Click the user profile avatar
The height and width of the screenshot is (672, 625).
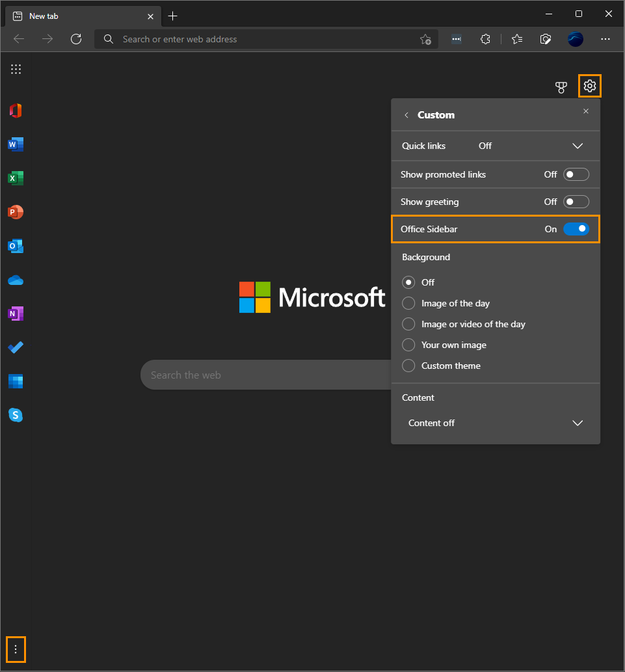[576, 40]
